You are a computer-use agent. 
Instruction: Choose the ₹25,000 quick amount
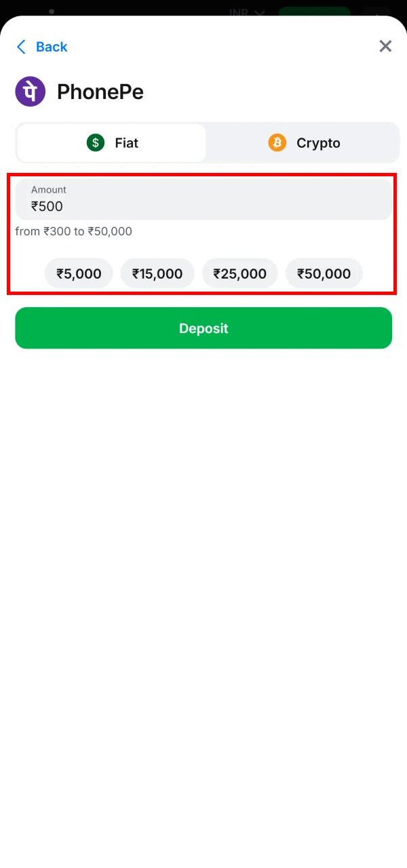(239, 273)
